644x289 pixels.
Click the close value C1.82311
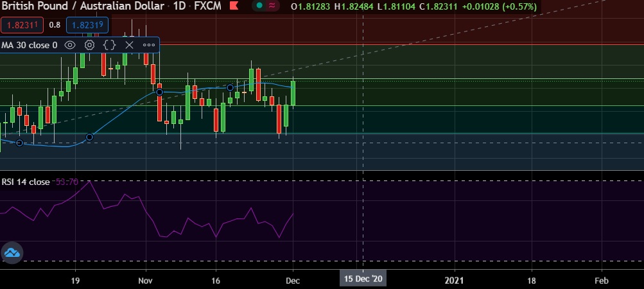pyautogui.click(x=439, y=6)
